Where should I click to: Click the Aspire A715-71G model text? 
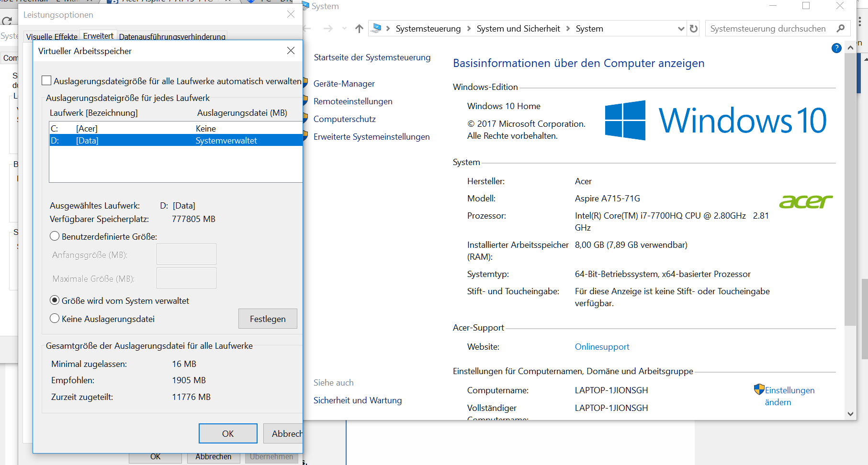(x=607, y=199)
